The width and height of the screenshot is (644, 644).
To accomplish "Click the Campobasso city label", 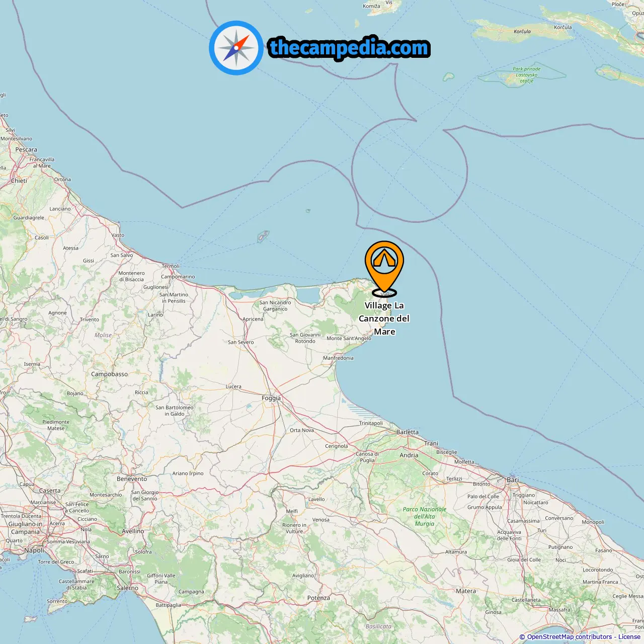I will coord(110,374).
